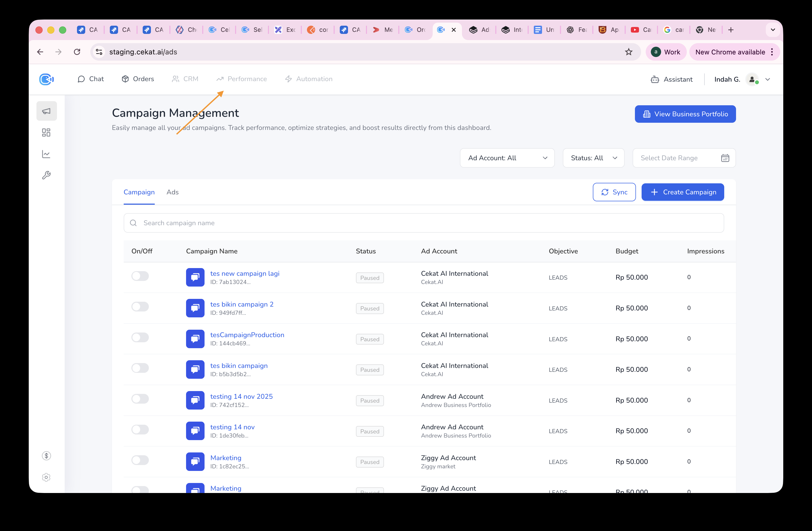Open the gear settings sidebar icon
Viewport: 812px width, 531px height.
tap(46, 477)
